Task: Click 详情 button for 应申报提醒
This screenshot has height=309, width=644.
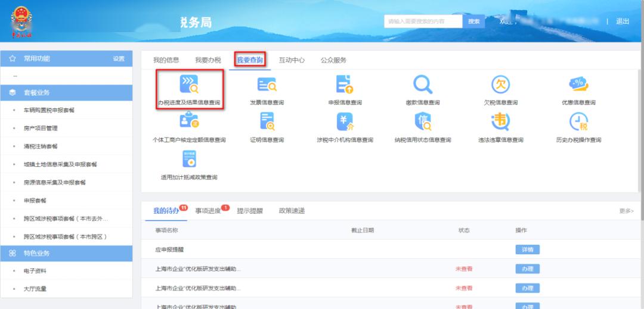Action: click(x=527, y=249)
